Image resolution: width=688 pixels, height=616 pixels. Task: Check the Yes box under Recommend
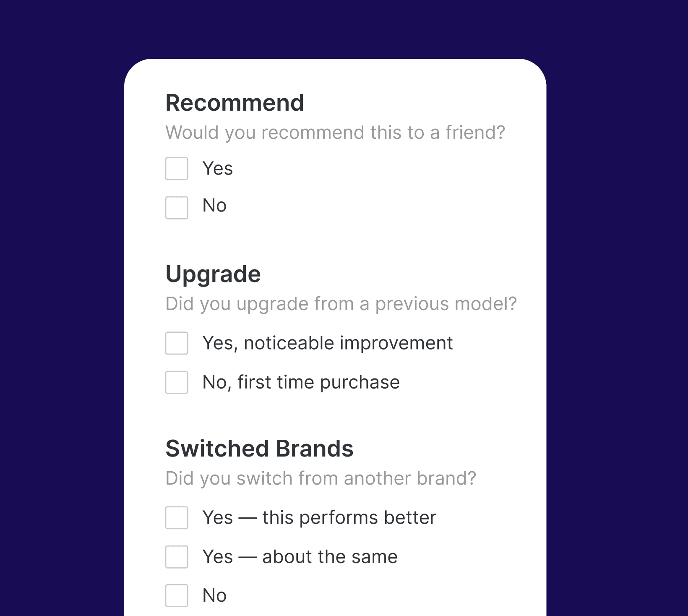pos(177,169)
